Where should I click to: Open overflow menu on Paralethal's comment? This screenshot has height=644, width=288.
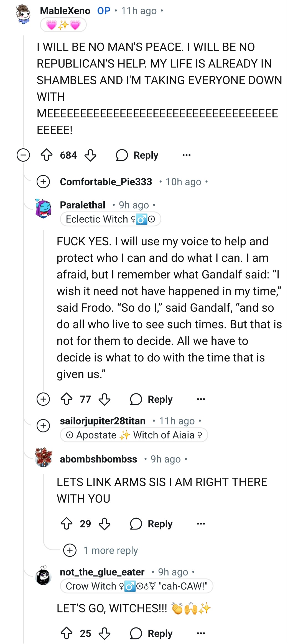coord(201,399)
